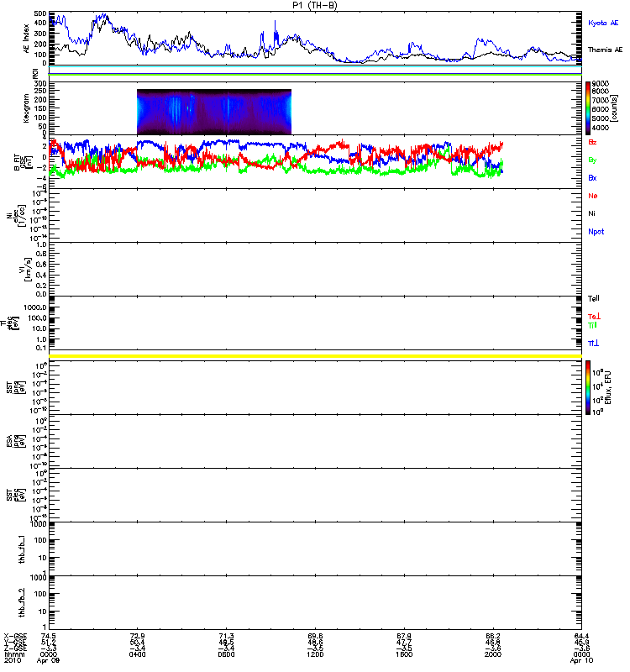This screenshot has width=630, height=672.
Task: Click the Eflux EFU color bar
Action: point(588,387)
